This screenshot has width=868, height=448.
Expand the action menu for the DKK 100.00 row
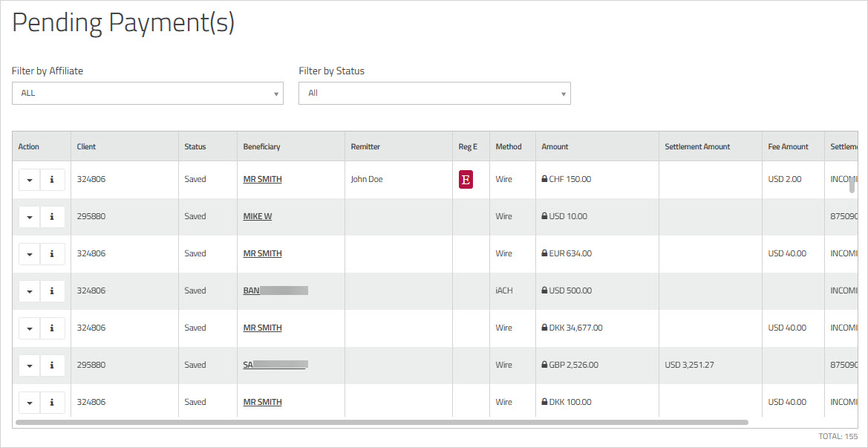30,402
